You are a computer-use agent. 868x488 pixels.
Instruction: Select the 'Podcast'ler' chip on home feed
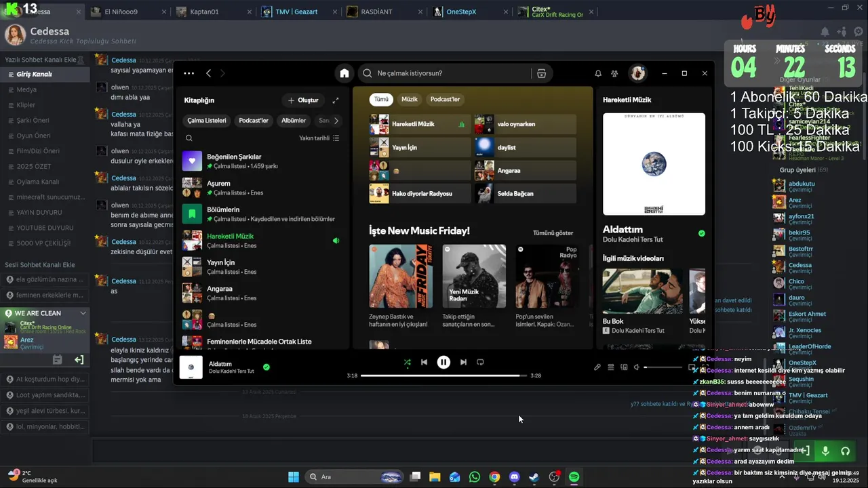[445, 99]
